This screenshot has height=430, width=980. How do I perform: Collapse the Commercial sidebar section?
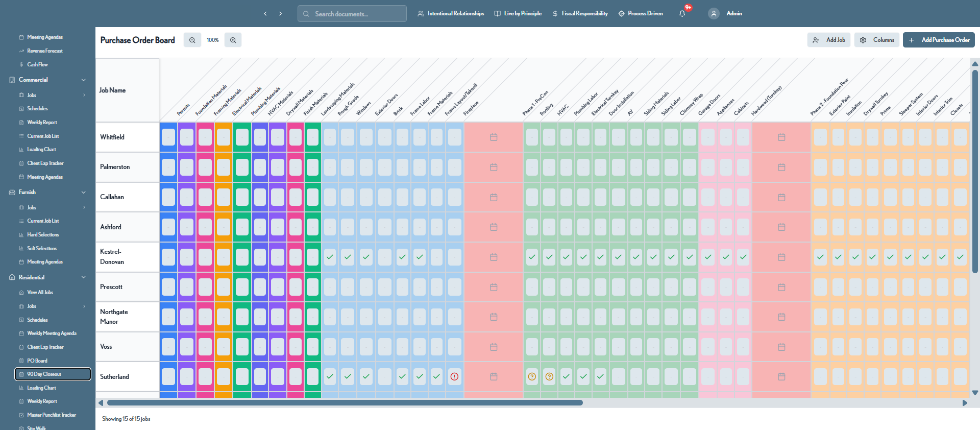tap(84, 80)
